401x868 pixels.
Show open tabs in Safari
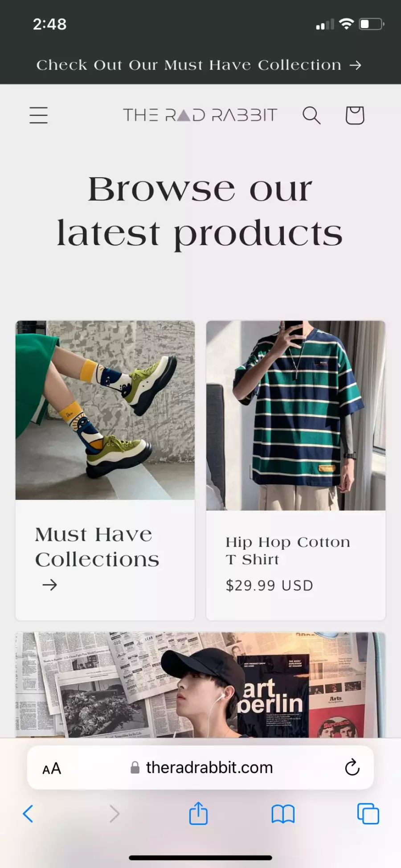point(368,814)
